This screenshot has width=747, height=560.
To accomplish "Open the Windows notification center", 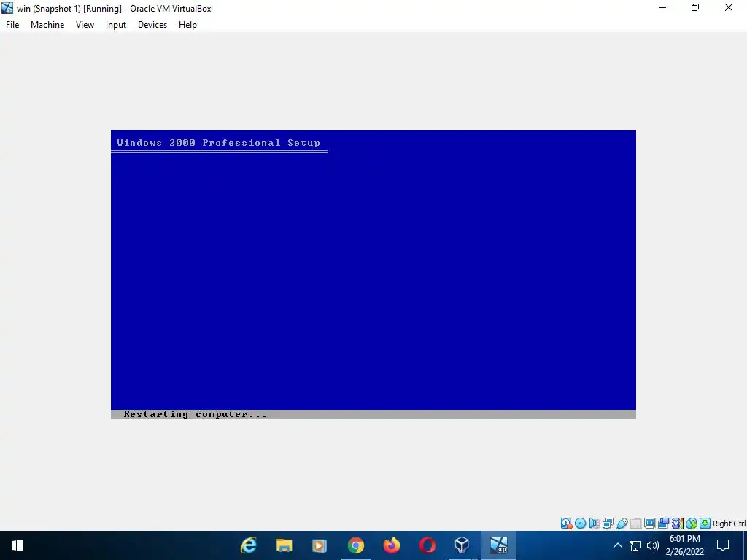I will pyautogui.click(x=723, y=545).
